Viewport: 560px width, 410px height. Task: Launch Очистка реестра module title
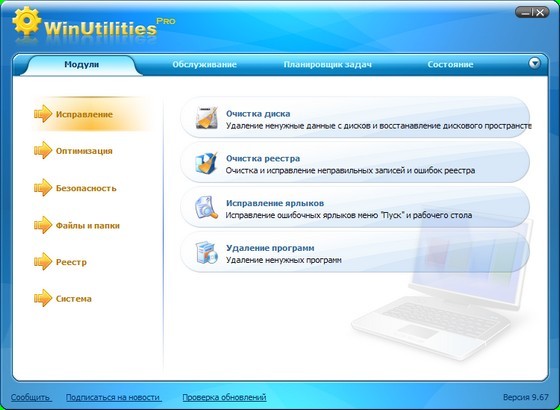click(x=263, y=159)
